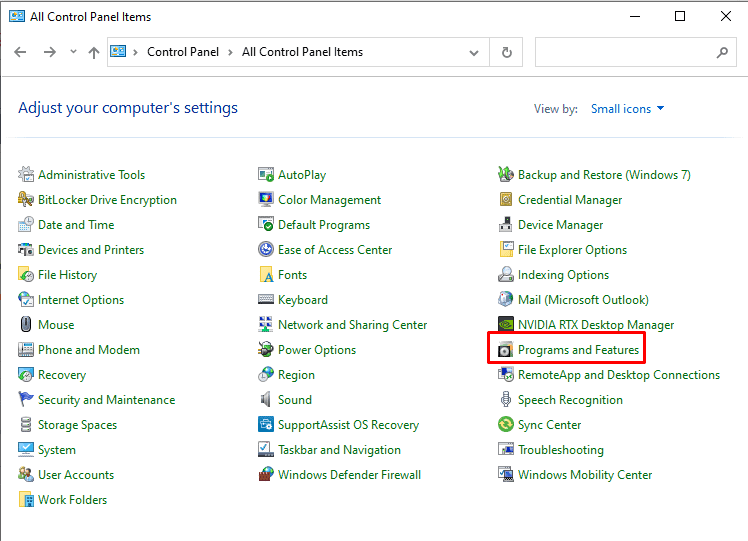Open the NVIDIA RTX Desktop Manager icon
This screenshot has height=541, width=748.
[x=506, y=324]
